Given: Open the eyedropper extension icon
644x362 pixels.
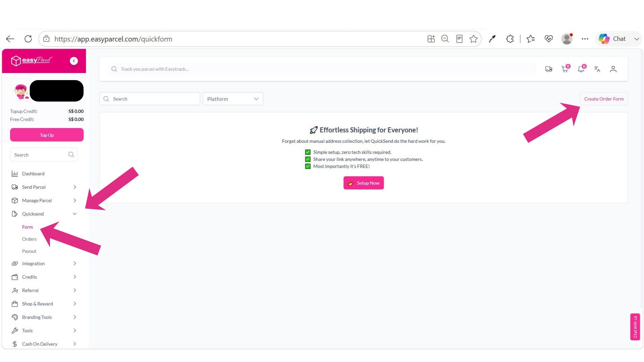Looking at the screenshot, I should (492, 39).
